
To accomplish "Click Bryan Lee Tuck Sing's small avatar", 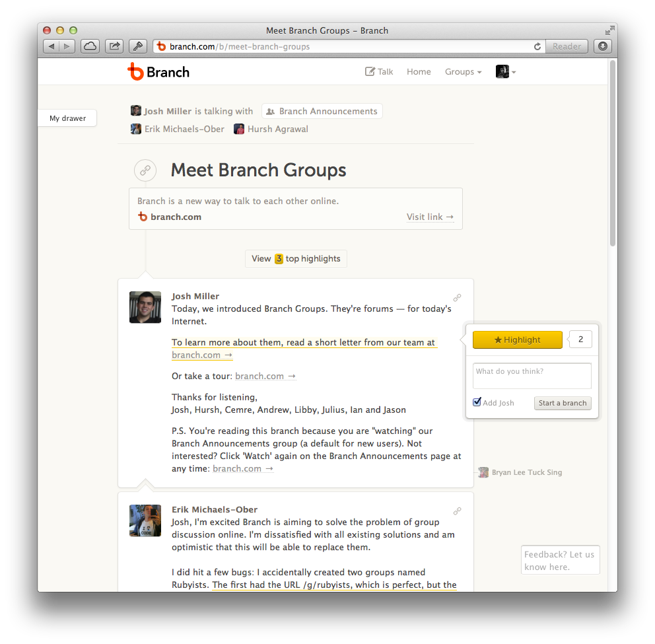I will click(483, 472).
